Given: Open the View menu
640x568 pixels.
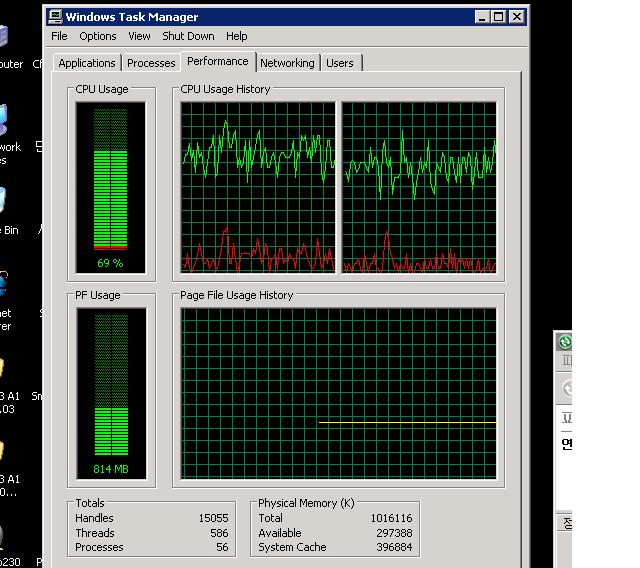Looking at the screenshot, I should pyautogui.click(x=139, y=36).
